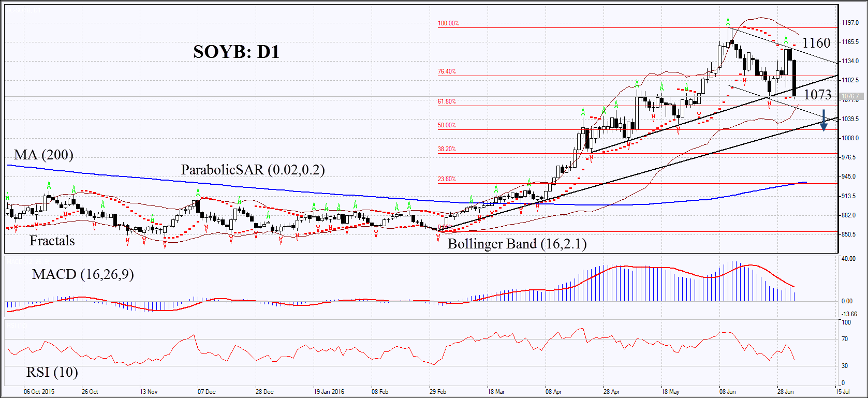
Task: Click the 1073 support level annotation
Action: pyautogui.click(x=817, y=95)
